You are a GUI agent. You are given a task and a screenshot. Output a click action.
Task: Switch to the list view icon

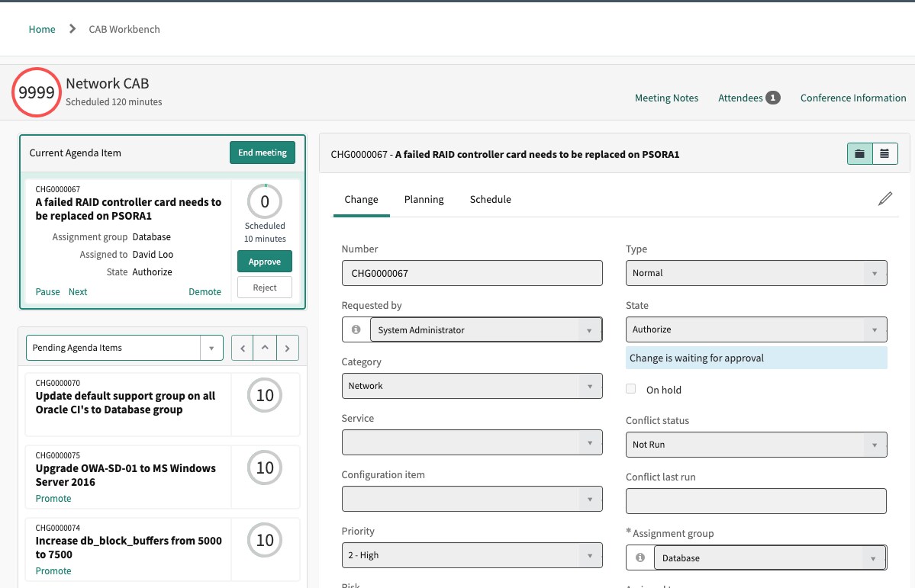click(884, 153)
